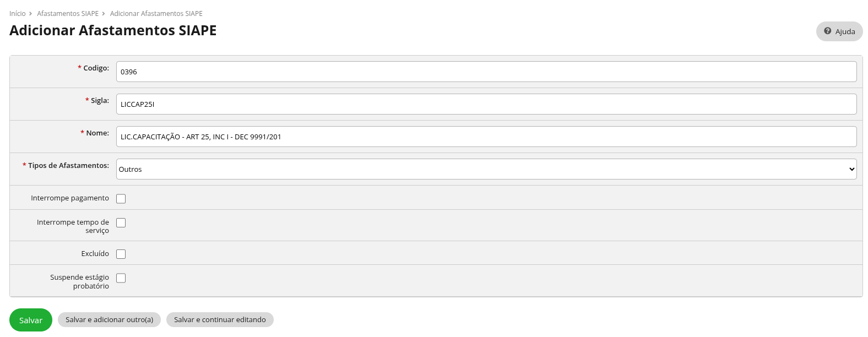Tick Suspende estágio probatório checkbox

[x=121, y=279]
